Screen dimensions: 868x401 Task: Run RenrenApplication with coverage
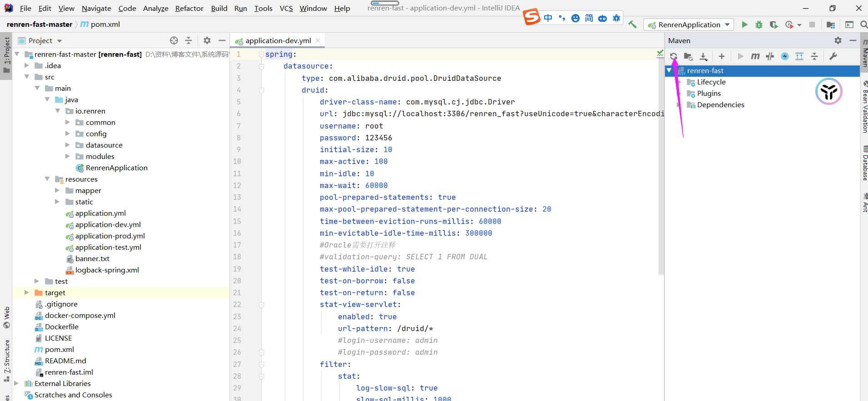(774, 25)
